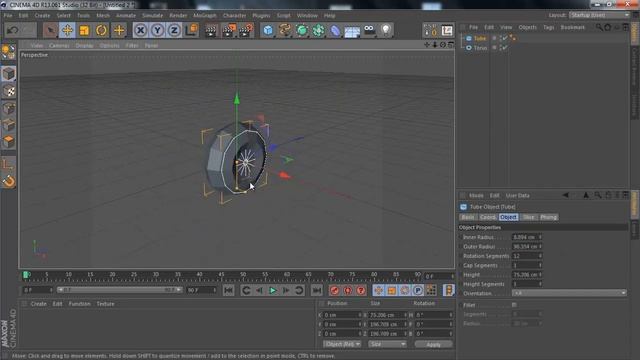Click the Object Manager search icon
The width and height of the screenshot is (640, 360).
pos(599,27)
